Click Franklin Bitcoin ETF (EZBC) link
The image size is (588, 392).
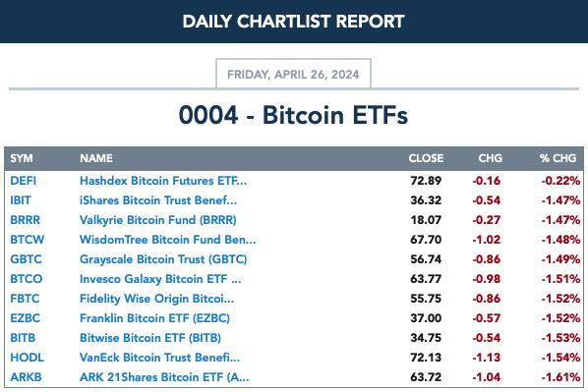(154, 318)
